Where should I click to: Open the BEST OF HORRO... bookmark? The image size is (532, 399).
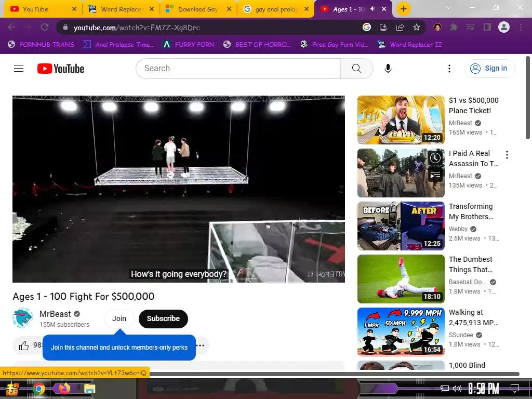(x=257, y=44)
